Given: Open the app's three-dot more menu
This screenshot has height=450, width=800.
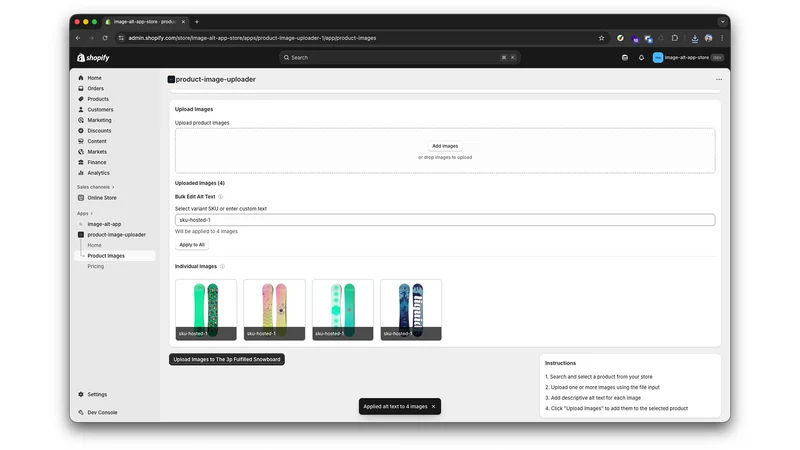Looking at the screenshot, I should pos(719,80).
